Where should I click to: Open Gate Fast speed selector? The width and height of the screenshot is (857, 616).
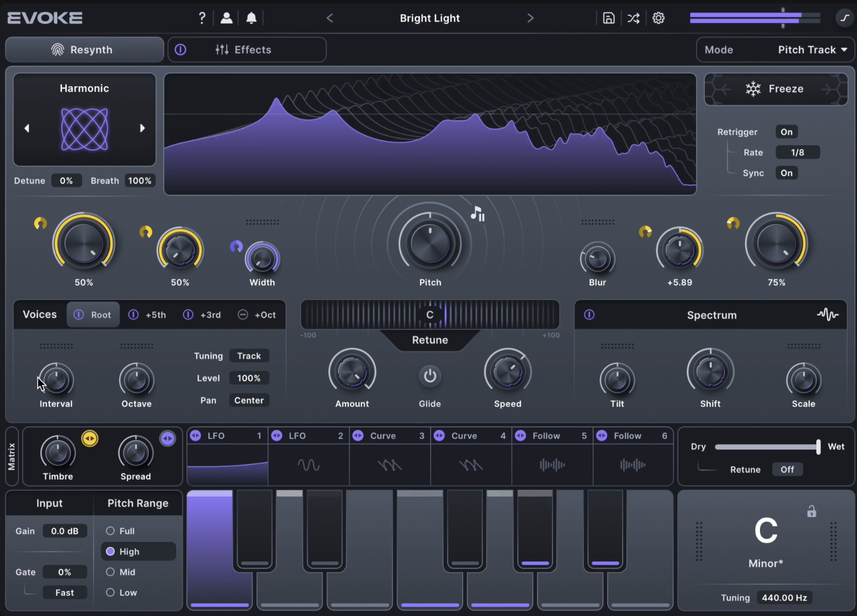click(x=65, y=593)
